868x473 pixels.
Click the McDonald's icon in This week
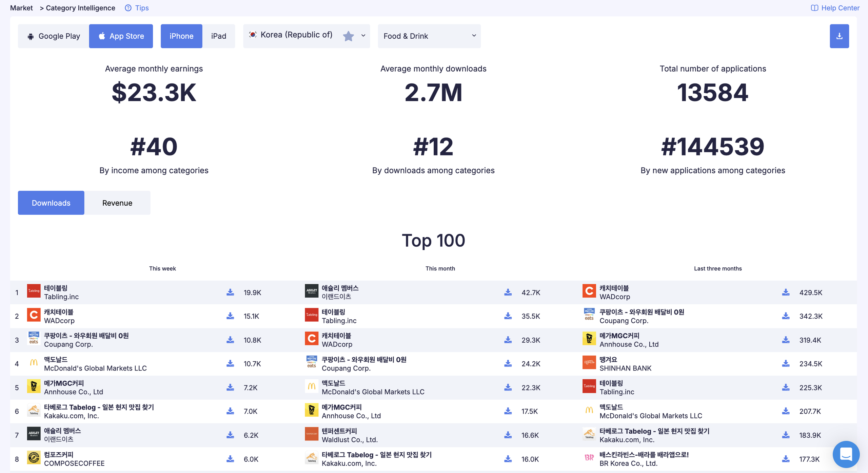(34, 362)
